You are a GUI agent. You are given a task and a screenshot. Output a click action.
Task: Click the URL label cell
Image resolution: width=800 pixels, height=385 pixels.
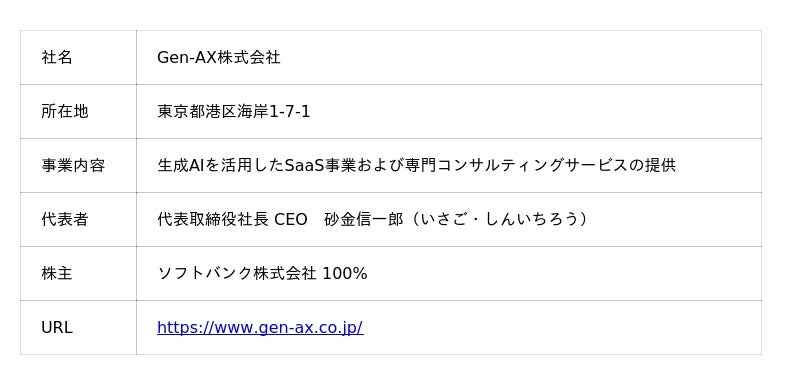[x=78, y=328]
